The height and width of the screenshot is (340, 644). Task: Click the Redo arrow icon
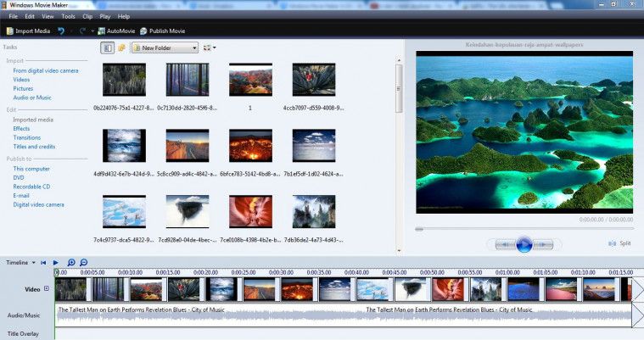pyautogui.click(x=82, y=31)
